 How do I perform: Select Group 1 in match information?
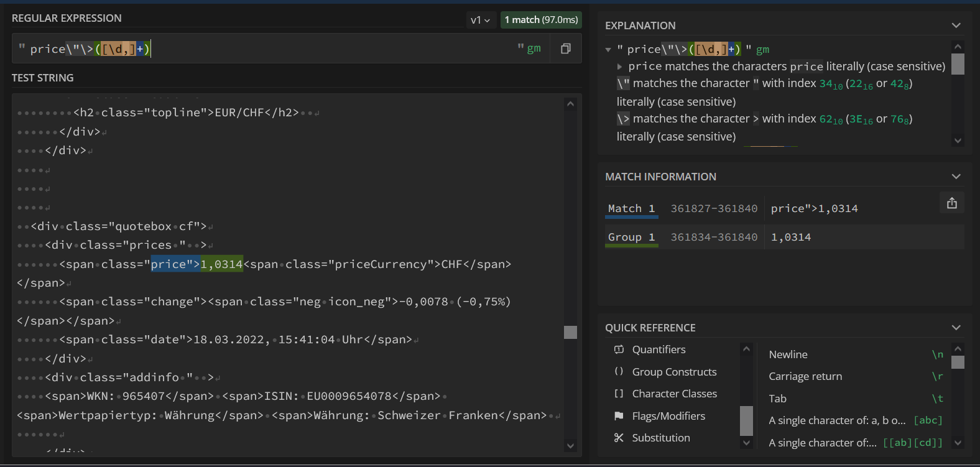[x=631, y=237]
